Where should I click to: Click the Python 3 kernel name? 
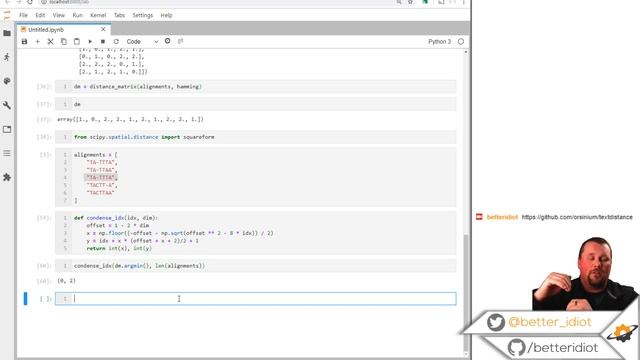[x=440, y=42]
